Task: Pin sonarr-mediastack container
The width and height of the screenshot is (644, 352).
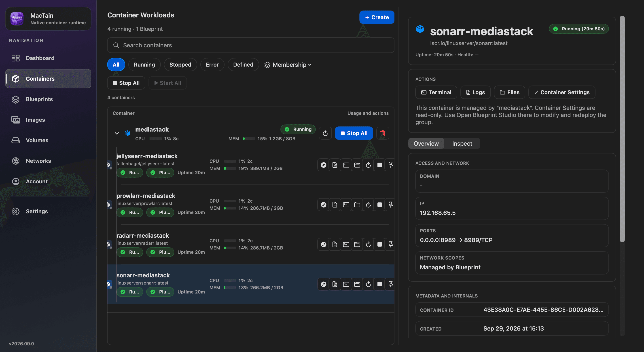Action: (x=390, y=284)
